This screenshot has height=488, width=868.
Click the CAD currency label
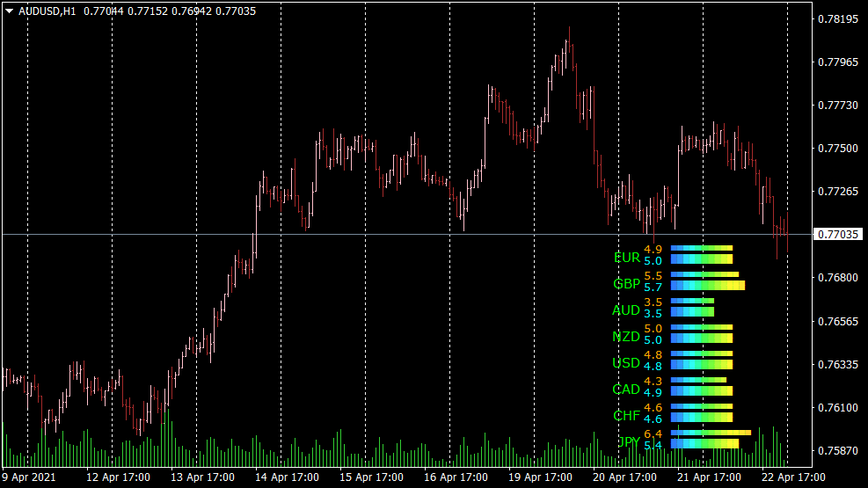[x=626, y=389]
